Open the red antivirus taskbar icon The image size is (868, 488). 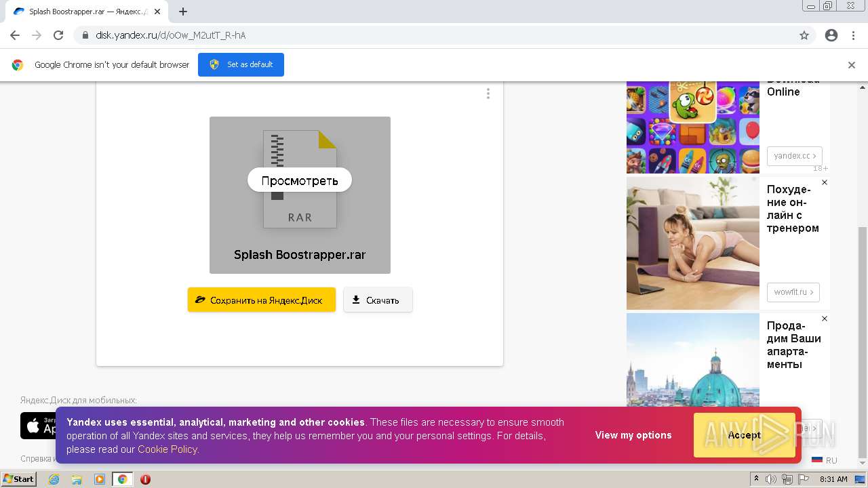click(145, 479)
